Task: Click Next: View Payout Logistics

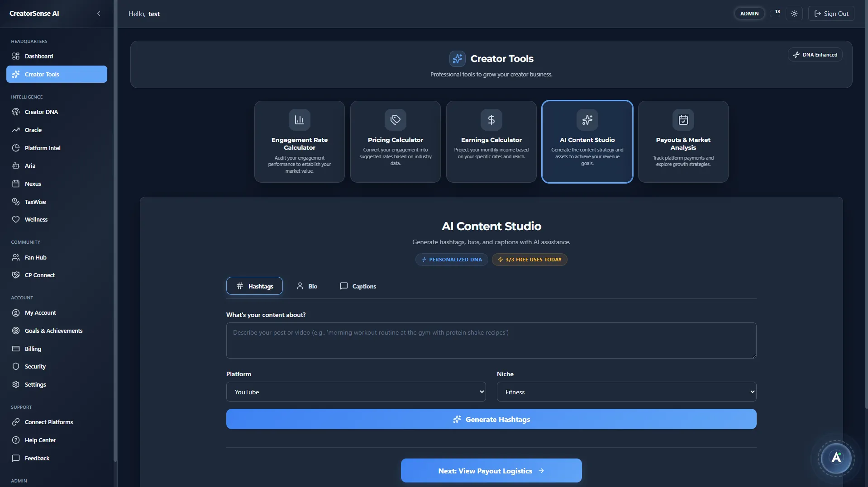Action: [x=491, y=470]
